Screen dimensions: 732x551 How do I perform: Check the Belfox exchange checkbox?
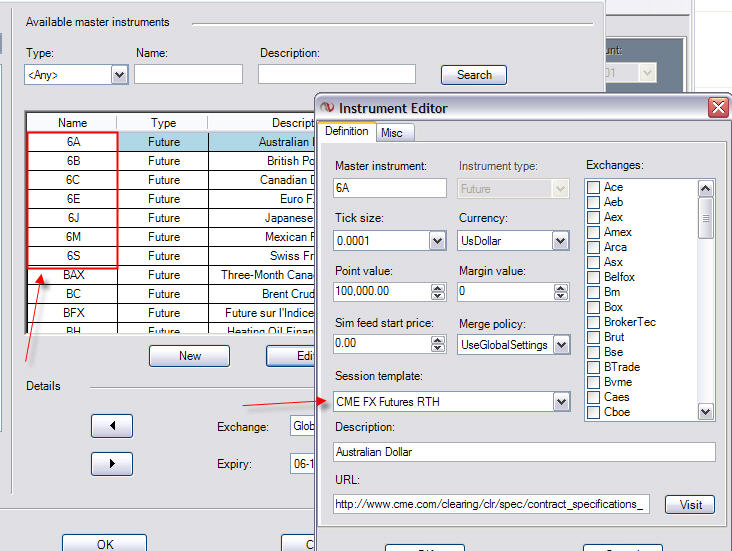[x=593, y=277]
